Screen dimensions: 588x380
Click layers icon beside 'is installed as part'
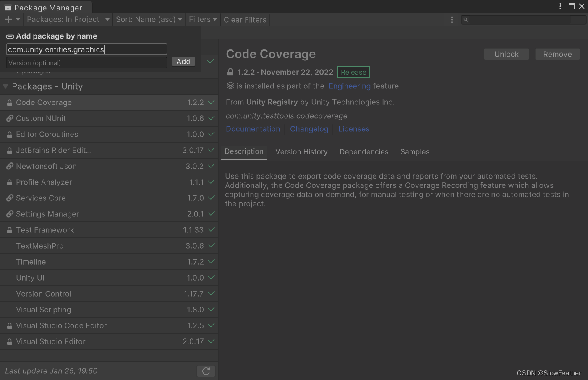pos(230,86)
